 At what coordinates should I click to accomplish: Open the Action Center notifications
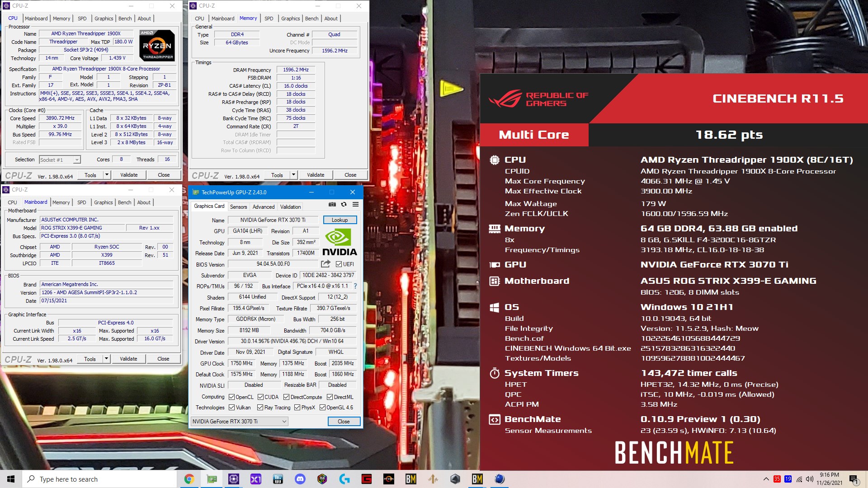point(854,479)
